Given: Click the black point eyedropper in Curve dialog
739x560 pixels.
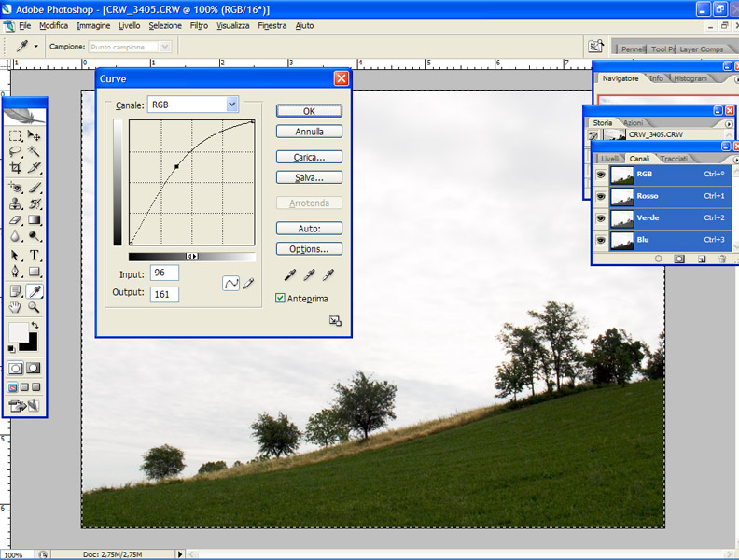Looking at the screenshot, I should (x=292, y=275).
